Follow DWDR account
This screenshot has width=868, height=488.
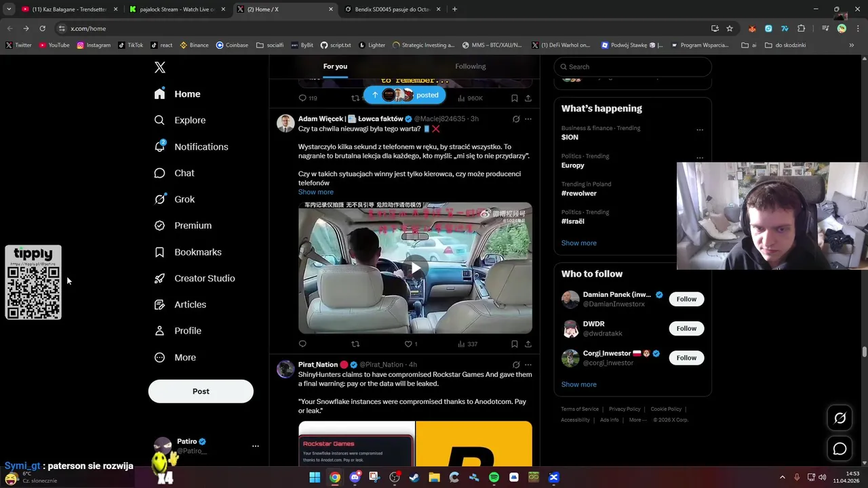(686, 328)
